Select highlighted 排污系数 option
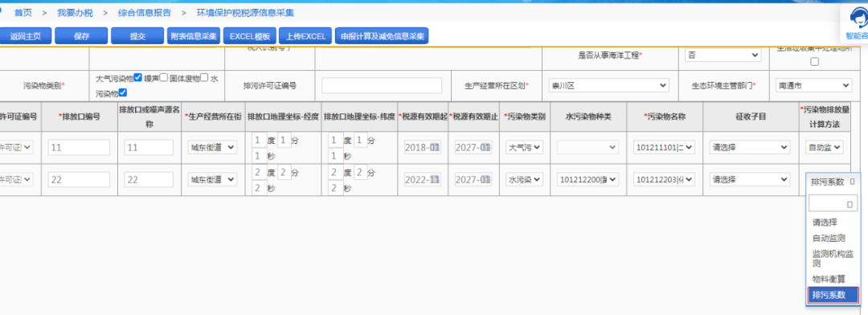The image size is (868, 315). [x=833, y=295]
